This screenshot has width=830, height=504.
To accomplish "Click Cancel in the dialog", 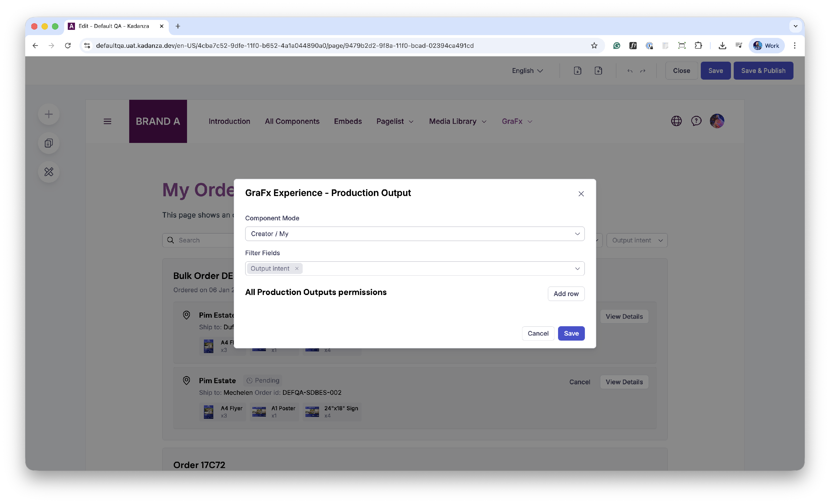I will tap(538, 333).
